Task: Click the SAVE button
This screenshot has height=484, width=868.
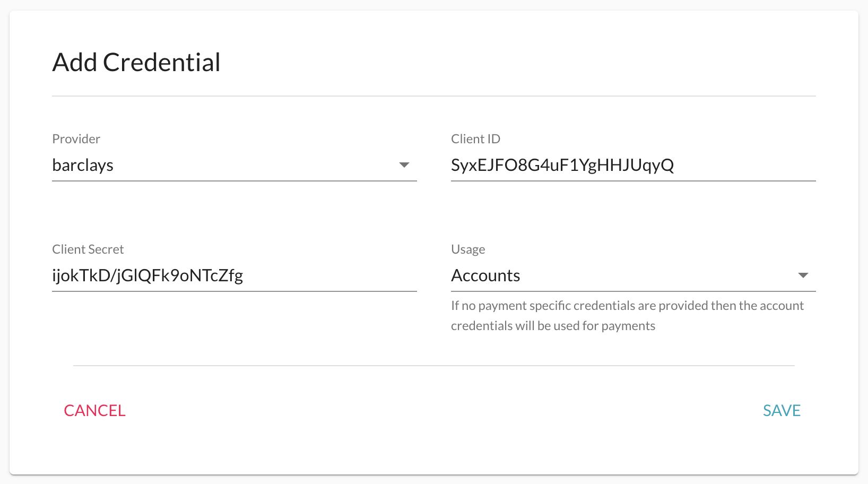Action: (782, 410)
